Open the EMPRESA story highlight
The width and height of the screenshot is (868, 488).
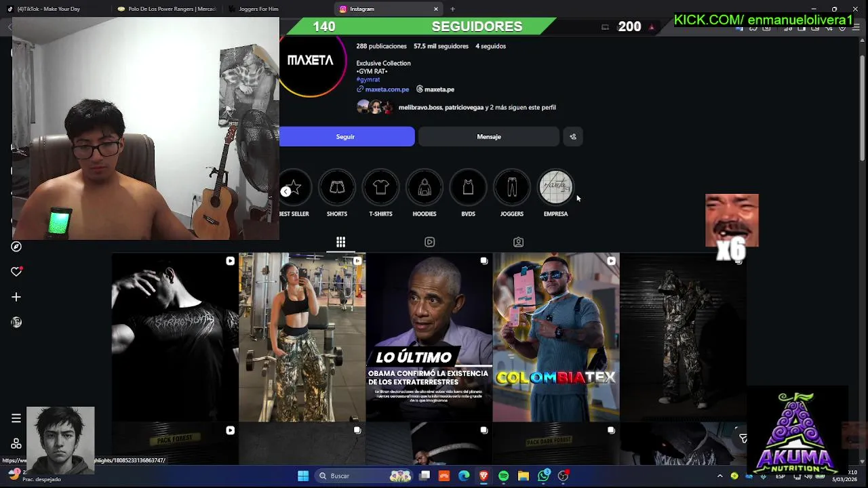click(x=555, y=193)
